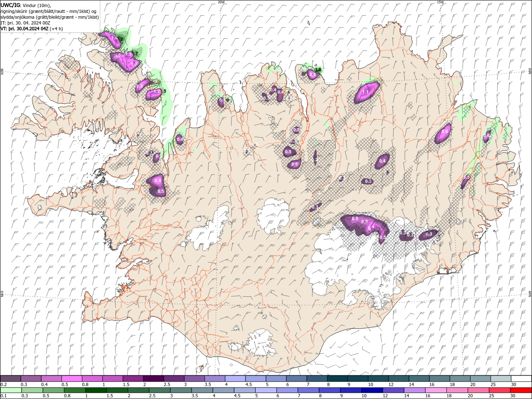Click the pale green bottom-row swatch labeled 0.1

point(11,390)
